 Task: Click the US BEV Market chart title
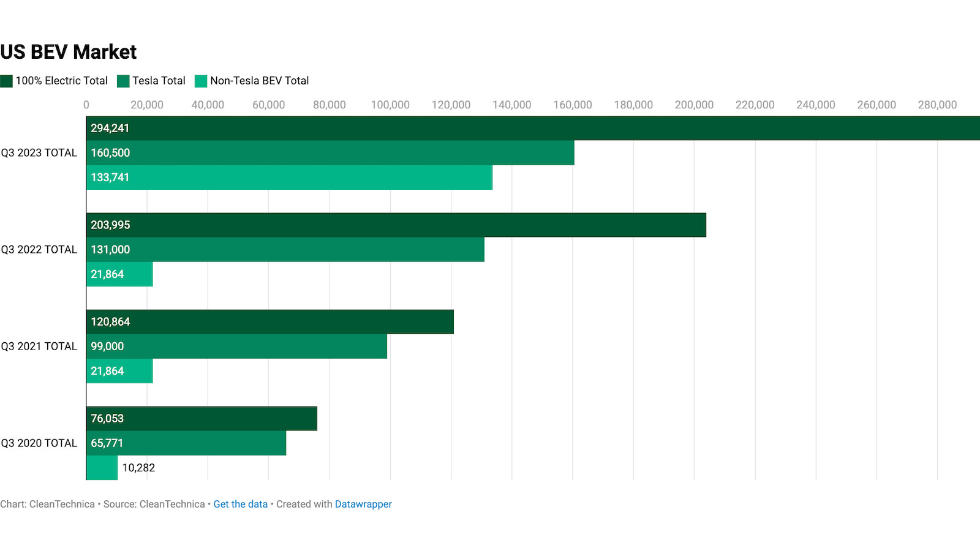[x=69, y=52]
